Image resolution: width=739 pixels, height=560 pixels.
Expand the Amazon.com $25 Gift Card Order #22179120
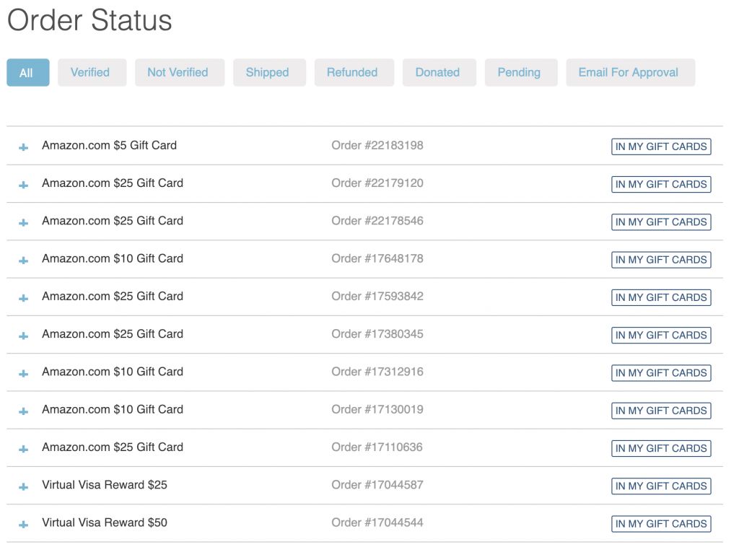click(x=22, y=184)
